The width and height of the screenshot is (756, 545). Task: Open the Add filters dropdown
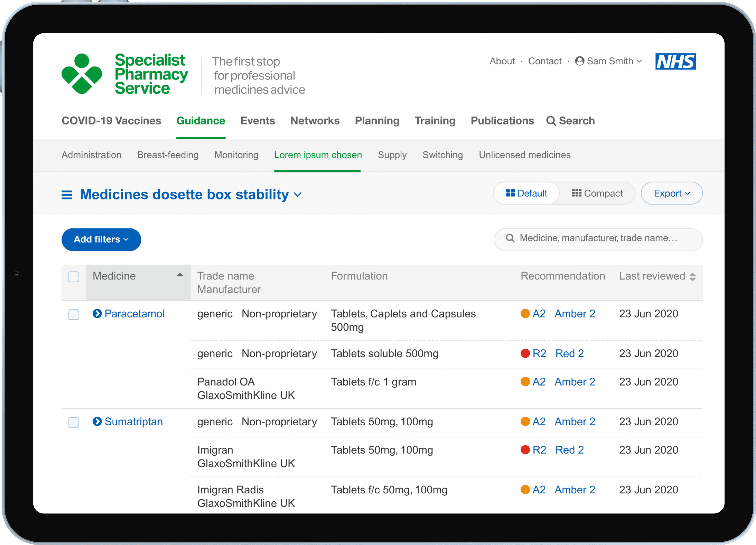(101, 239)
